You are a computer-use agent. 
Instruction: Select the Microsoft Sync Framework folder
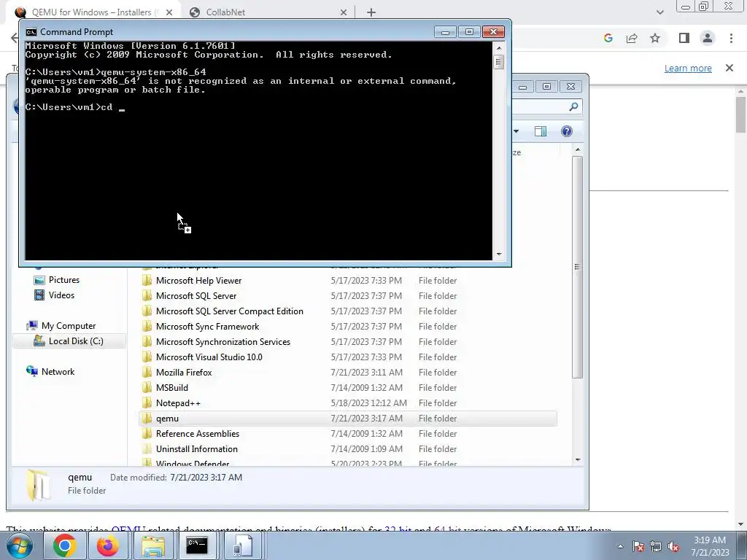207,326
